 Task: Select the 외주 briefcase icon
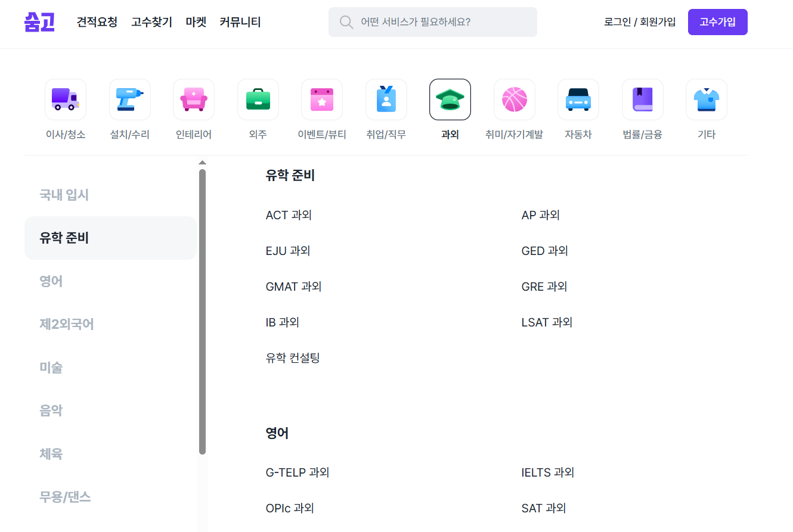(x=257, y=99)
